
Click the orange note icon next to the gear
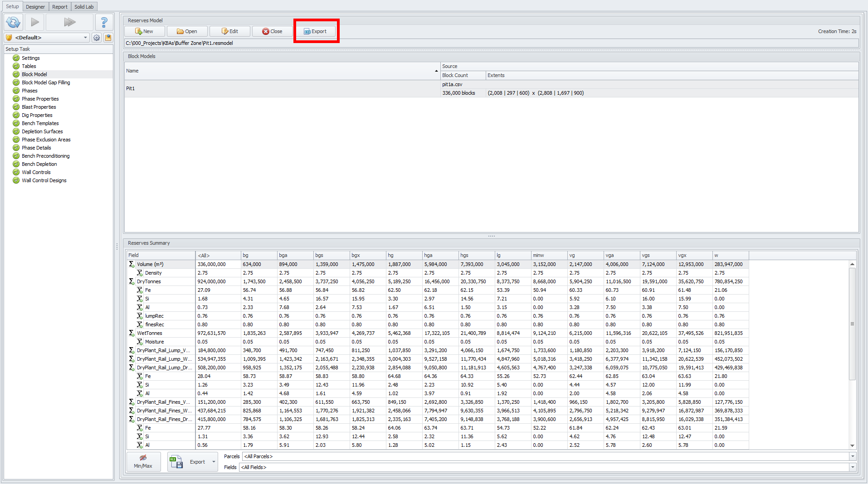click(108, 38)
